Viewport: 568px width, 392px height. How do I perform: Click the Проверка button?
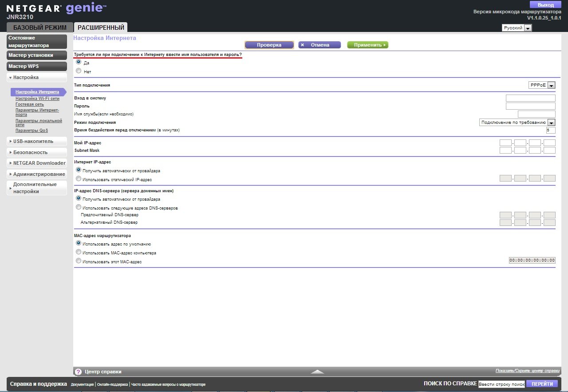[269, 45]
